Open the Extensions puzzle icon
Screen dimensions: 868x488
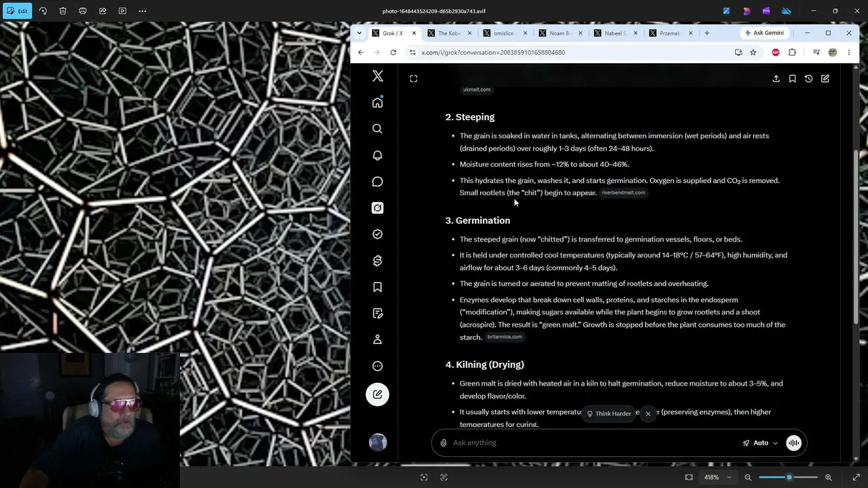(792, 52)
